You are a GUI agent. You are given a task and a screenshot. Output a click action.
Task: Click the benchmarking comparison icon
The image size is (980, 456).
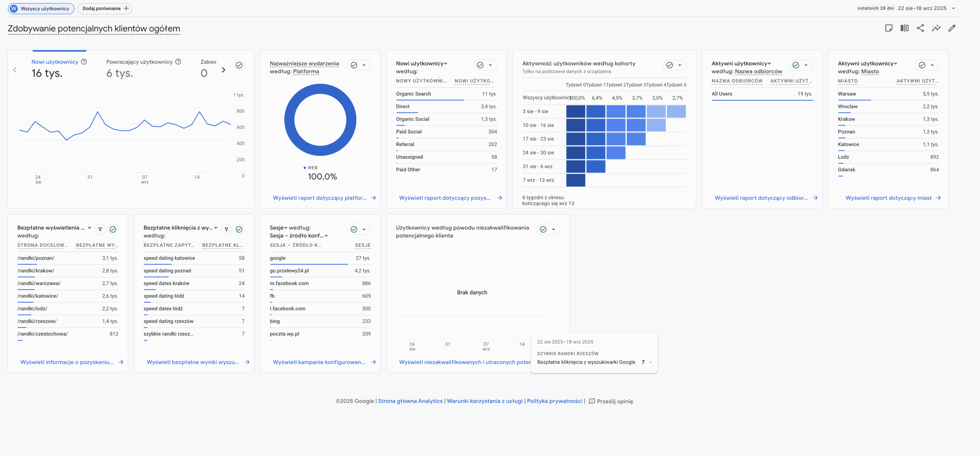[x=904, y=28]
